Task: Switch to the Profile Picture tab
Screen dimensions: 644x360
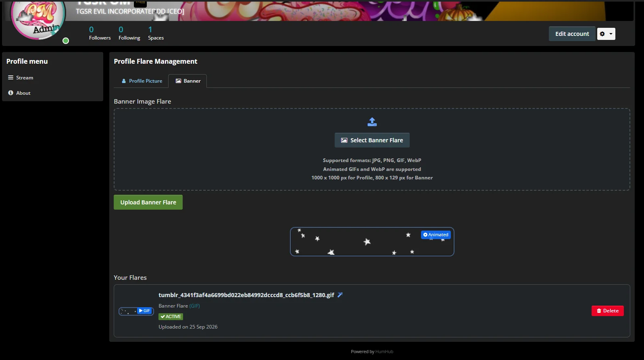Action: point(142,81)
